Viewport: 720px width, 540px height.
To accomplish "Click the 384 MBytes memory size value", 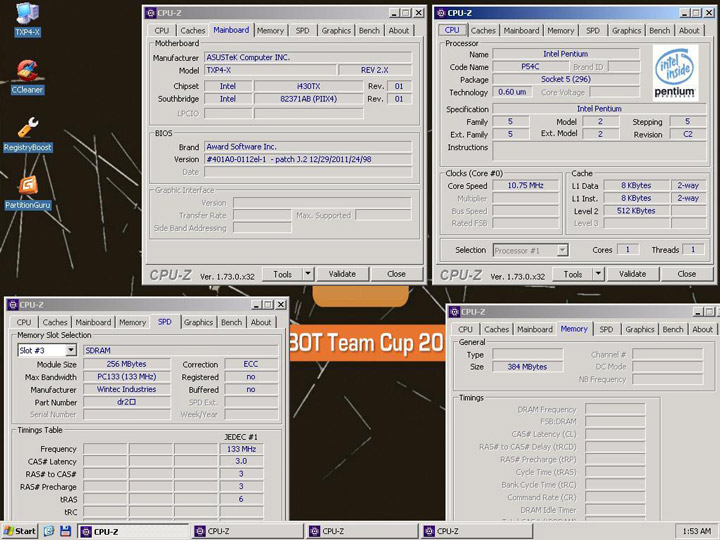I will click(527, 367).
